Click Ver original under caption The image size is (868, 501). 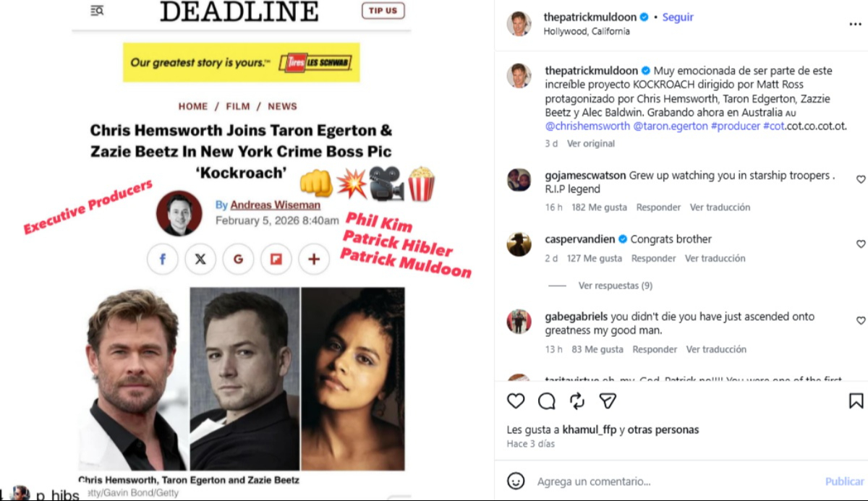591,144
